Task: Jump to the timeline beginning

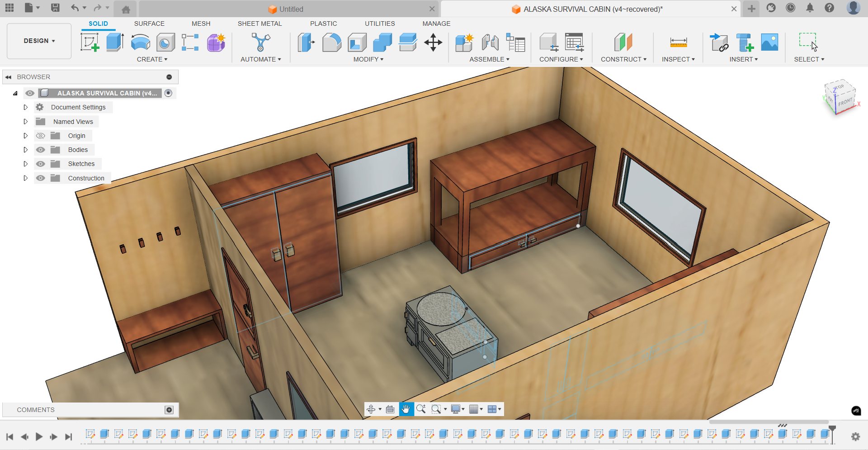Action: pyautogui.click(x=9, y=436)
